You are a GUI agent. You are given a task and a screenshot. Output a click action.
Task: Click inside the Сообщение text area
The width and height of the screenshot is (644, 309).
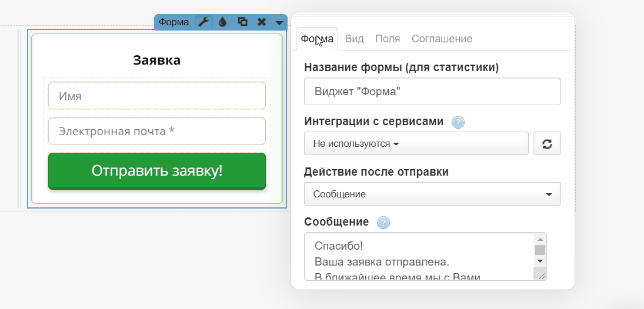coord(418,256)
